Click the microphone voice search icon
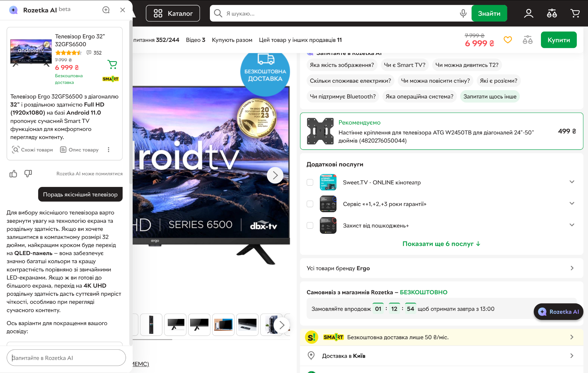Screen dimensions: 588x373 463,13
